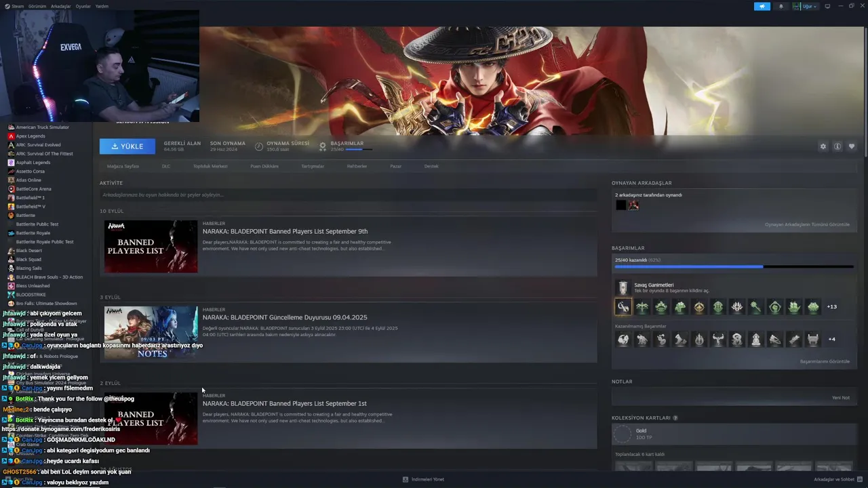This screenshot has width=868, height=488.
Task: Open the Rehberler tab
Action: 357,166
